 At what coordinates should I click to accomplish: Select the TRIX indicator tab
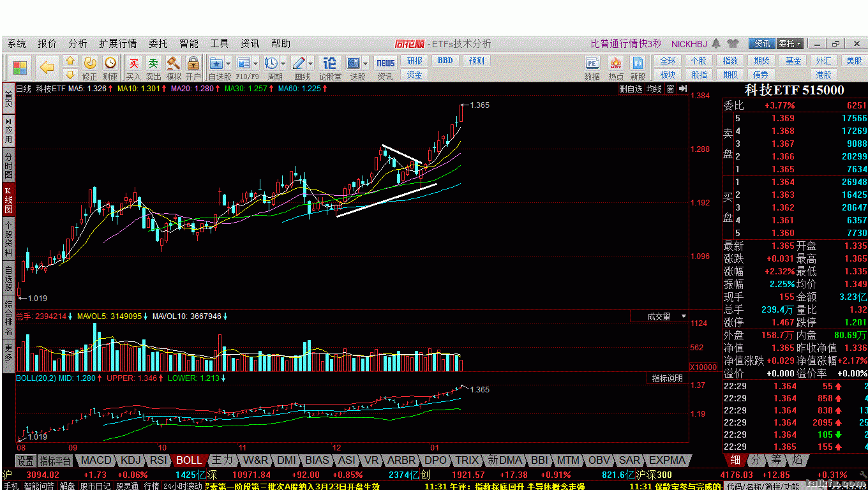coord(467,460)
